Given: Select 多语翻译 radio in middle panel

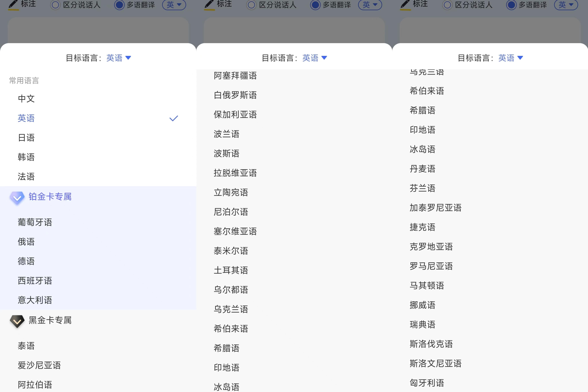Looking at the screenshot, I should (315, 5).
